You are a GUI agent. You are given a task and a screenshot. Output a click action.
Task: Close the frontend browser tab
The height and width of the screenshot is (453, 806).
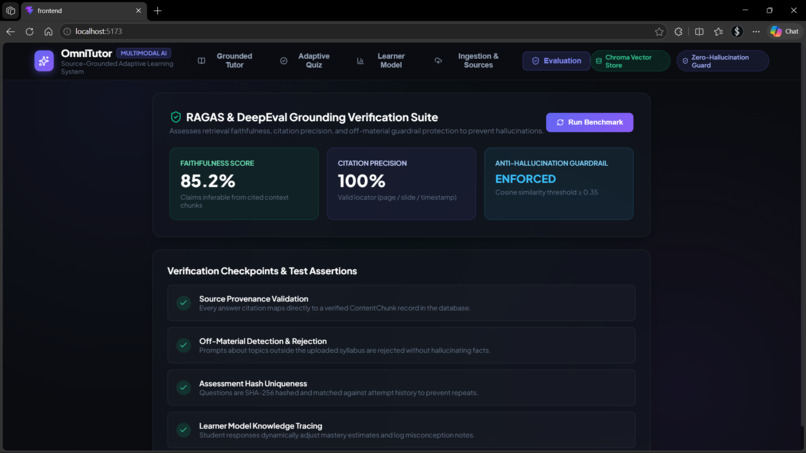(x=138, y=10)
